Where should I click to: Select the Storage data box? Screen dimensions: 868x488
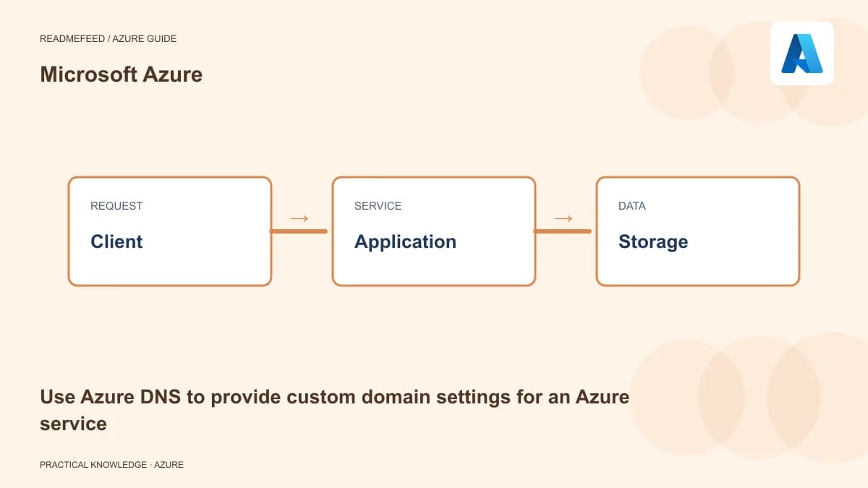(x=698, y=231)
